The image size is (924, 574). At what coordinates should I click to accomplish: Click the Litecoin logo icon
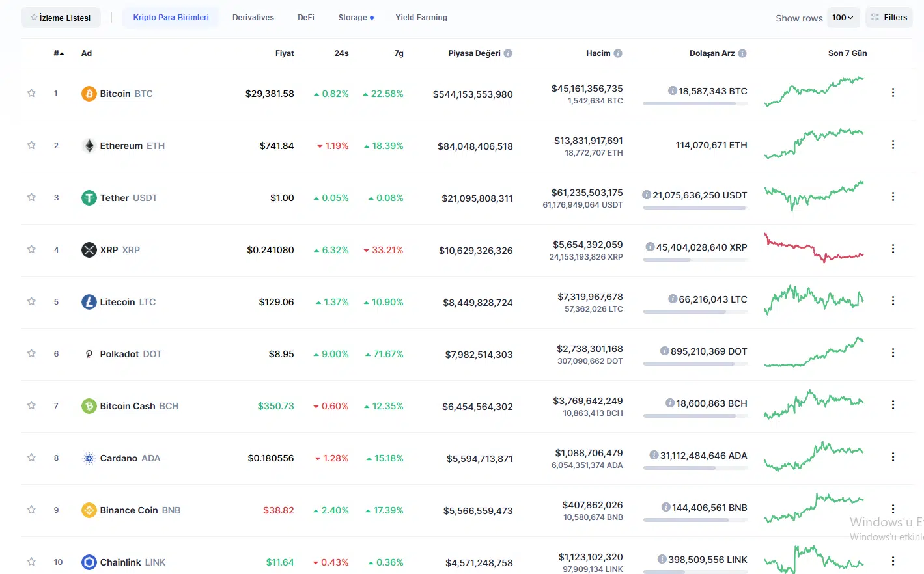click(89, 302)
